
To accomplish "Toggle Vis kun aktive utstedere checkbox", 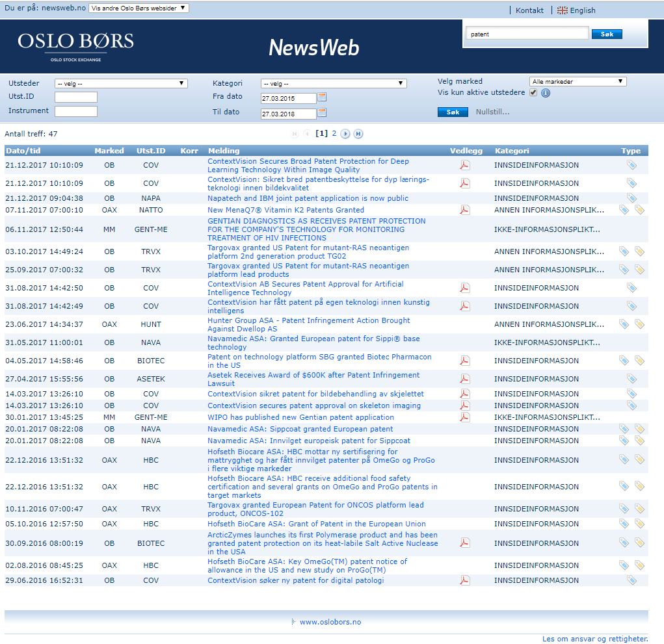I will [533, 93].
